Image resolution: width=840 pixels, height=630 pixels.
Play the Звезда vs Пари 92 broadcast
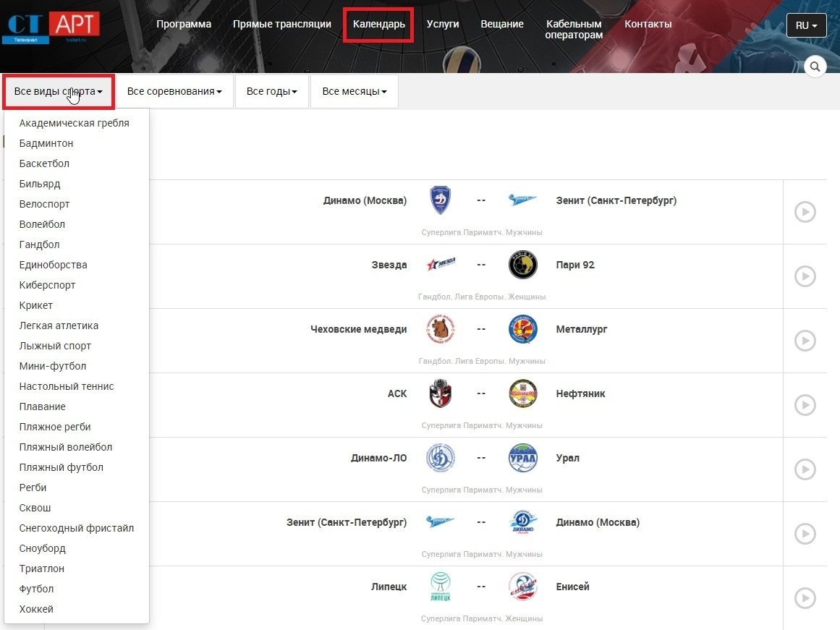pos(805,276)
